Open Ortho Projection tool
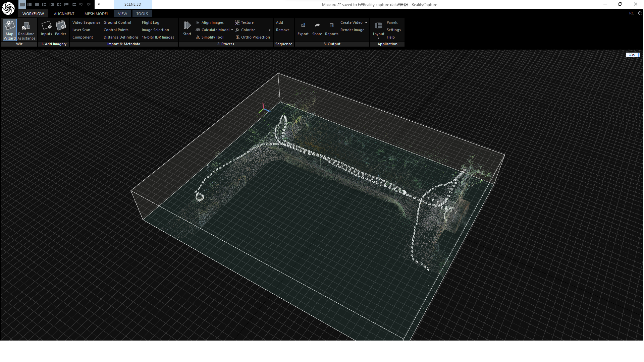The width and height of the screenshot is (644, 362). [253, 37]
